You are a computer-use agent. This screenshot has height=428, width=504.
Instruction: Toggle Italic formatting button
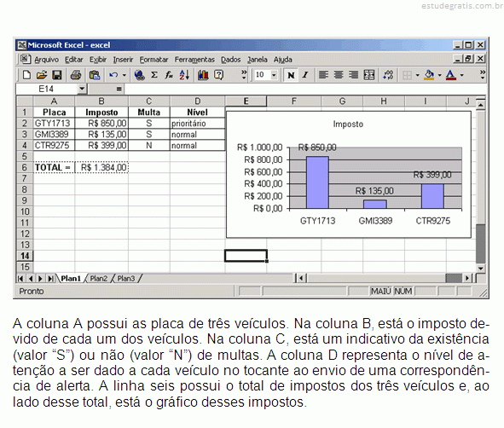point(305,75)
